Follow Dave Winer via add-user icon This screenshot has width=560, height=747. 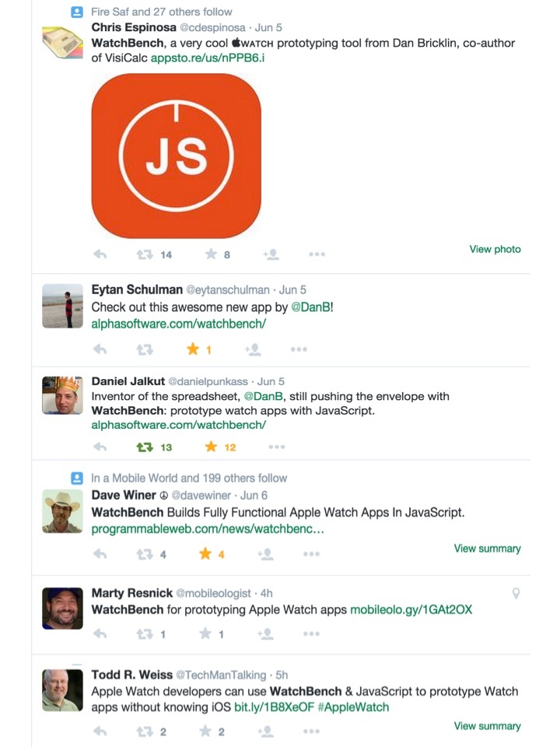(265, 554)
